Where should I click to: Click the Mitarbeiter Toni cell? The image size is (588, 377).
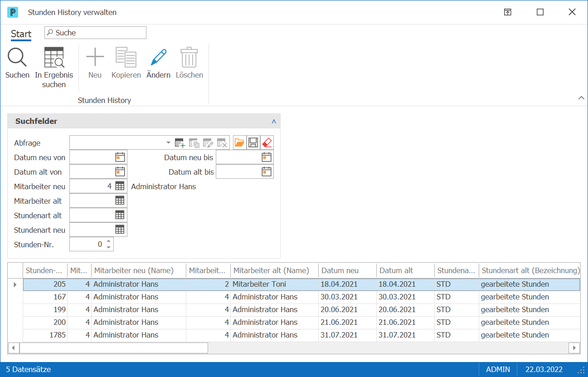pyautogui.click(x=275, y=284)
